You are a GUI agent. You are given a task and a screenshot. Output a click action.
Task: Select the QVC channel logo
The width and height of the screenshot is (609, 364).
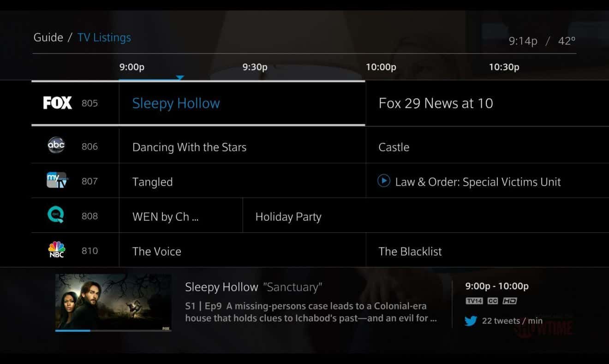pos(56,215)
